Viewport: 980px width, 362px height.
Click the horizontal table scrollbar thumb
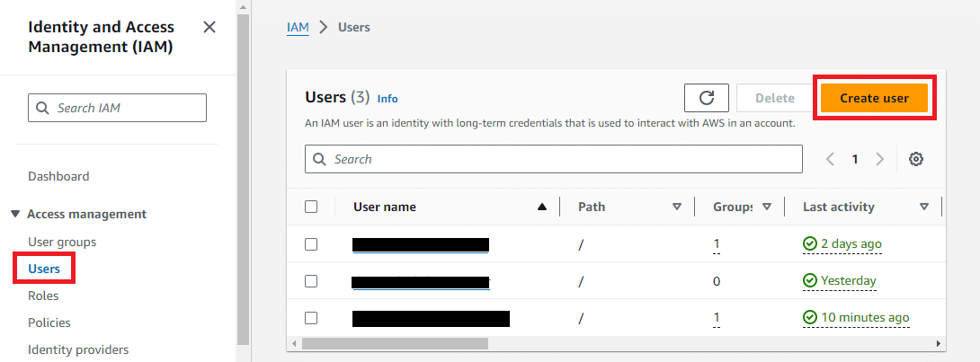click(395, 343)
